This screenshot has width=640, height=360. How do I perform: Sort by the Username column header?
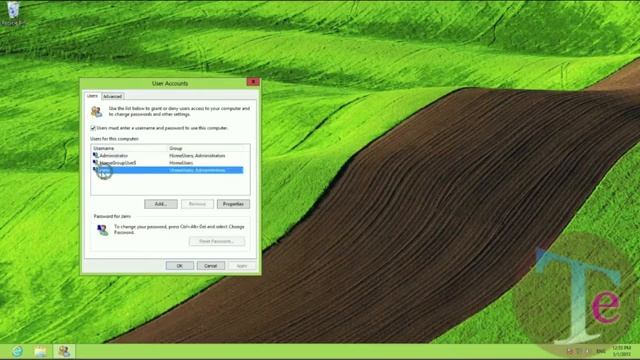click(x=129, y=148)
